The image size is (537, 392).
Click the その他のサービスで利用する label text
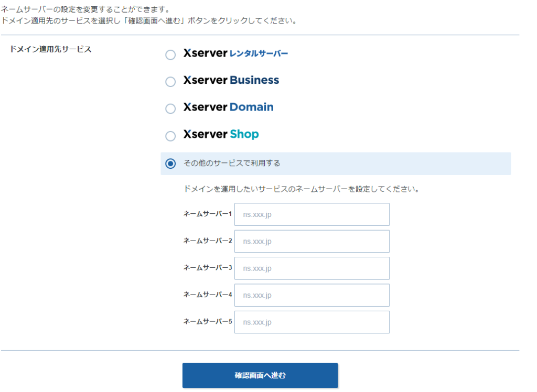pyautogui.click(x=232, y=164)
